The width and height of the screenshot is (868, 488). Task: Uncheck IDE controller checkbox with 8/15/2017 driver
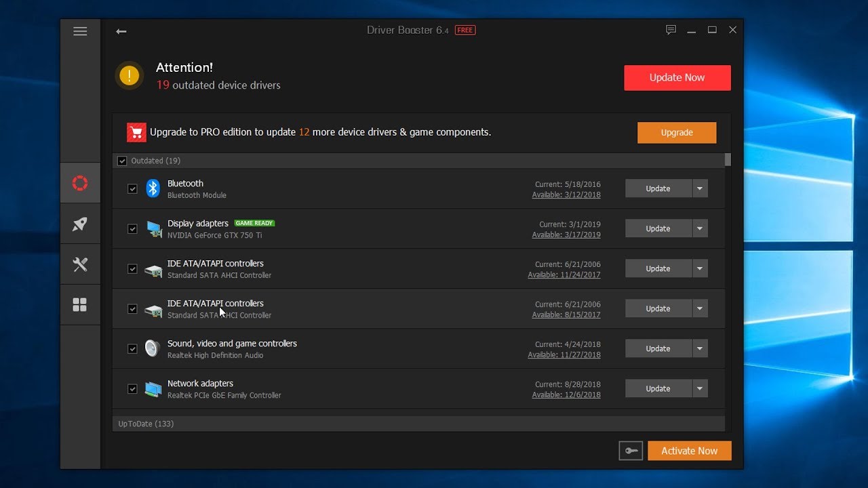click(x=132, y=309)
